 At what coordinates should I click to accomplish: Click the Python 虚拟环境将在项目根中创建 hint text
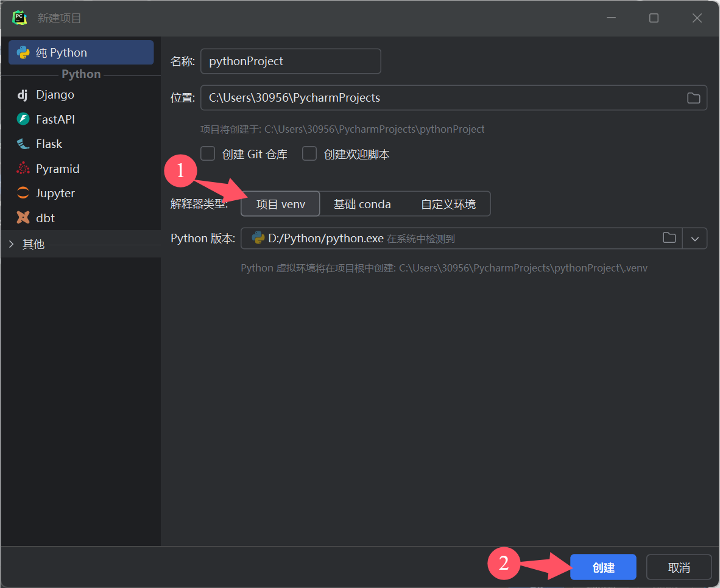[x=444, y=268]
